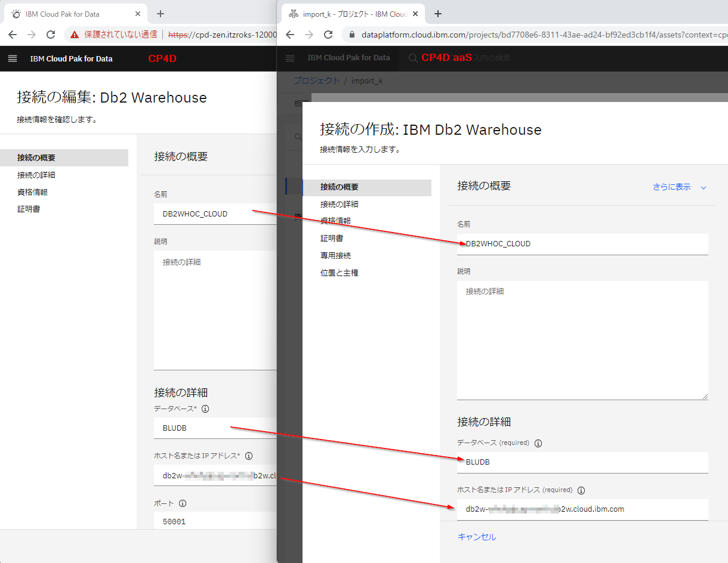This screenshot has width=728, height=563.
Task: Close the IBM Cloud Pak for Data tab
Action: click(x=138, y=14)
